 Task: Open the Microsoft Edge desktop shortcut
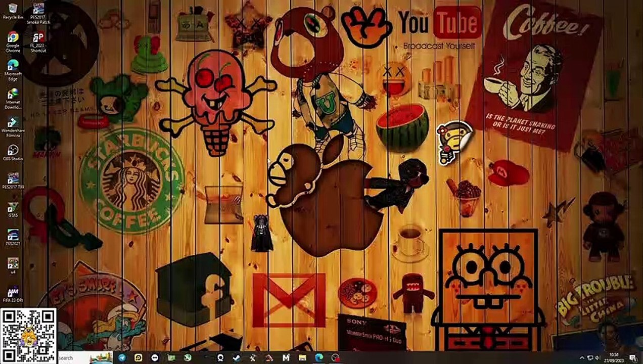[13, 70]
